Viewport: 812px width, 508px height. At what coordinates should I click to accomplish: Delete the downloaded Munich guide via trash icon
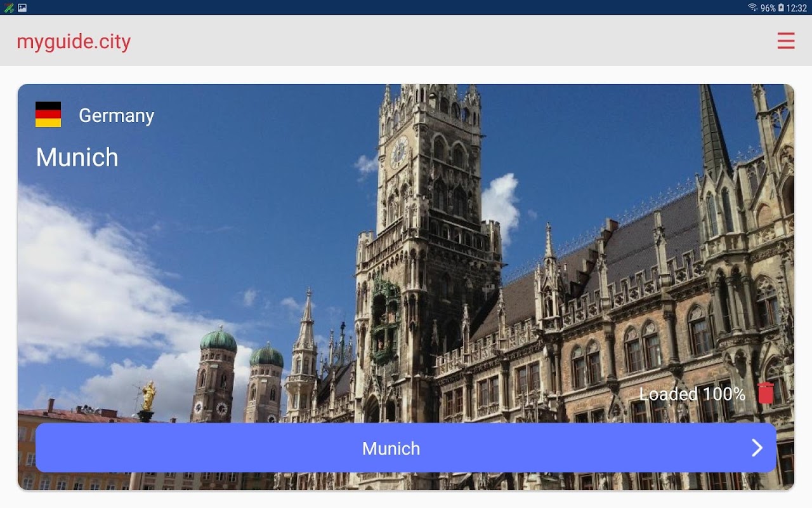(766, 393)
